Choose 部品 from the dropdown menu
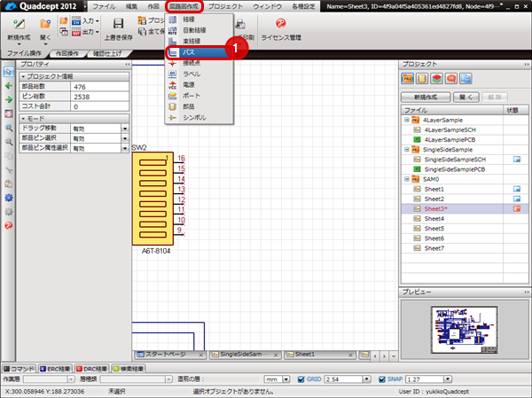Image resolution: width=532 pixels, height=398 pixels. click(x=199, y=106)
